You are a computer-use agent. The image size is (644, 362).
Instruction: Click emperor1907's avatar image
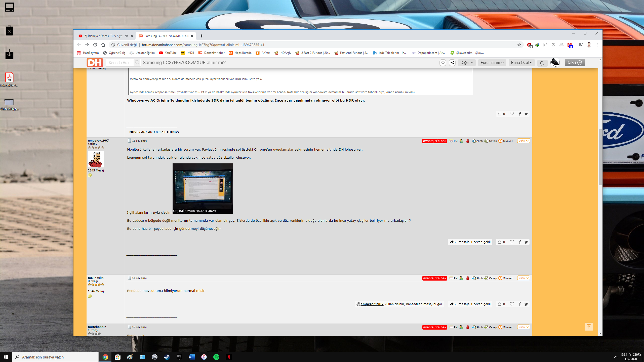tap(96, 159)
